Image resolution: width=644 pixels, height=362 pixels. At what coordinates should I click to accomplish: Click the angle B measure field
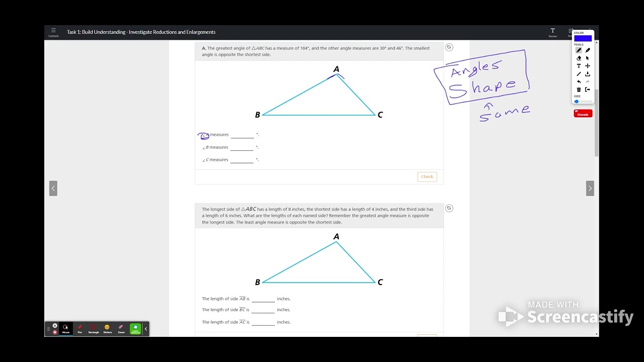pyautogui.click(x=242, y=147)
